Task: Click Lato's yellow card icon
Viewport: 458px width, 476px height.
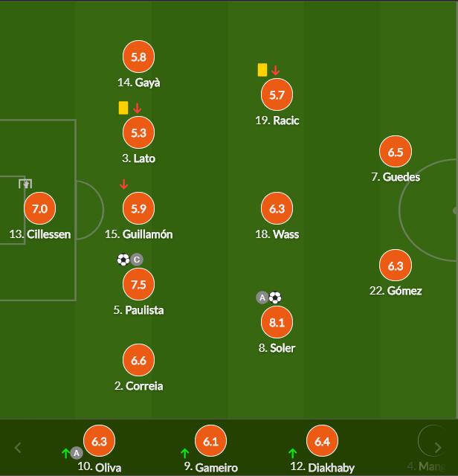Action: (x=123, y=108)
